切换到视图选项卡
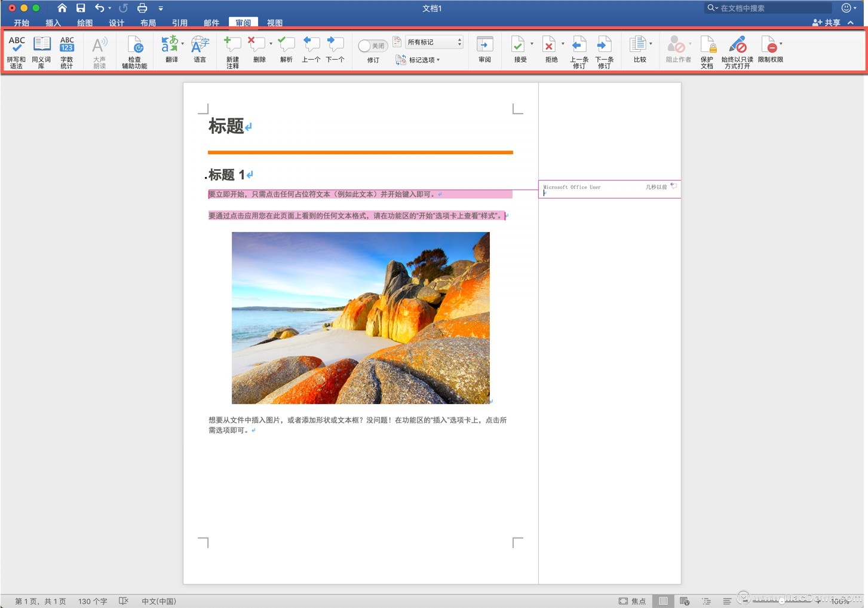 (x=274, y=23)
